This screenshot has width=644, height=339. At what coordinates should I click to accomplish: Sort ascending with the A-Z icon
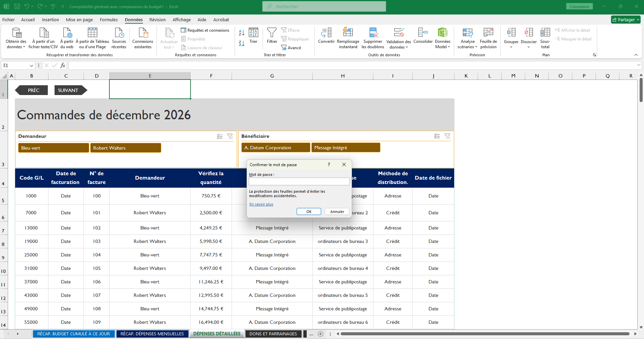[241, 33]
